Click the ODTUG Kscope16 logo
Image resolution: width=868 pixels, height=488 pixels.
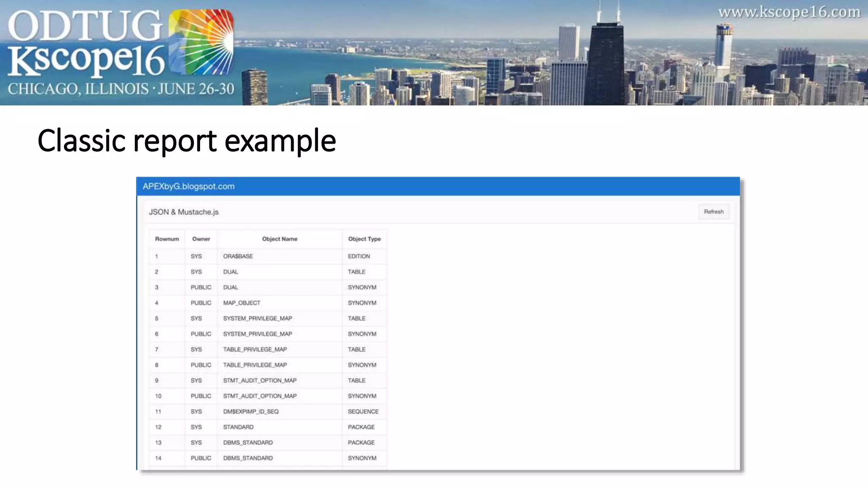[x=121, y=42]
